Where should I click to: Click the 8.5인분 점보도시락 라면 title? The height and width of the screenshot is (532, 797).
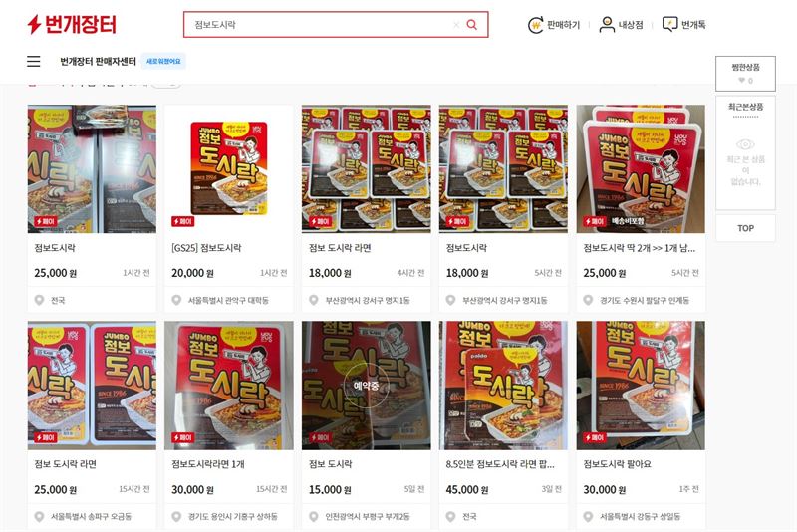point(500,464)
